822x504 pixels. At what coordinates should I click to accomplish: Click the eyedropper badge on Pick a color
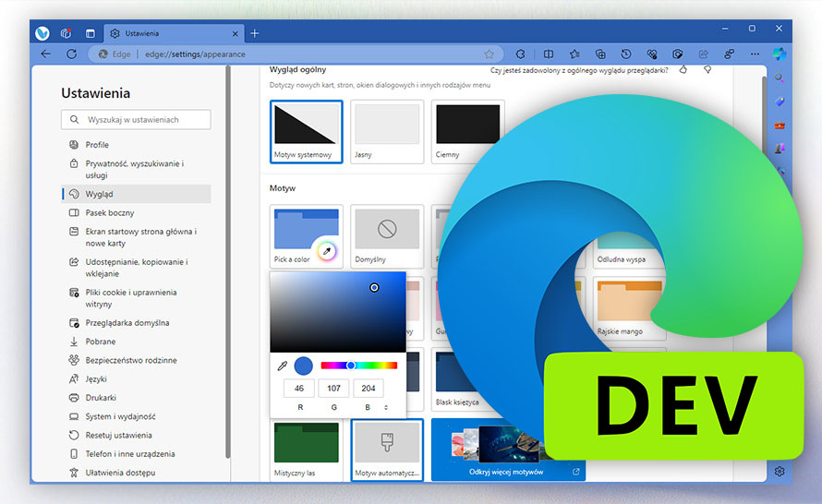point(327,251)
